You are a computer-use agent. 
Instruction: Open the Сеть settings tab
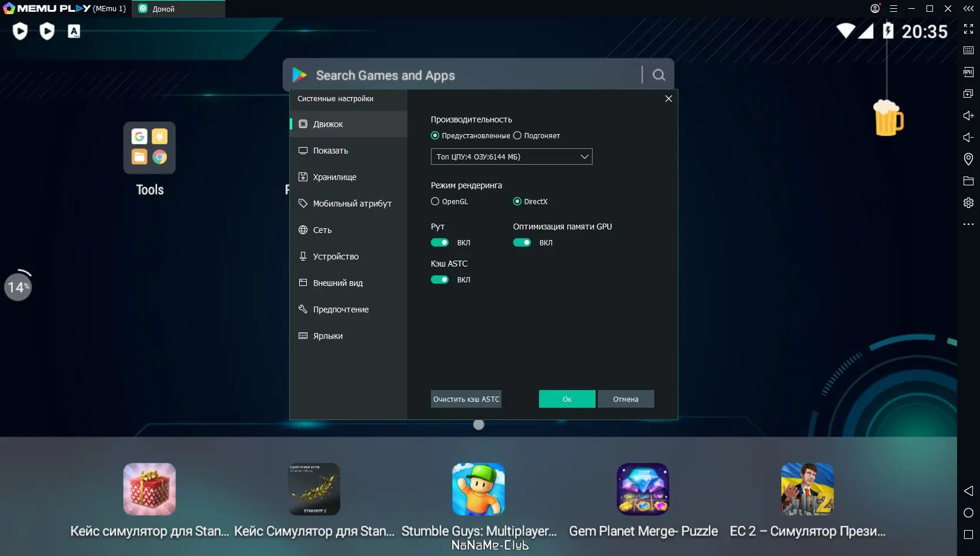pyautogui.click(x=349, y=230)
